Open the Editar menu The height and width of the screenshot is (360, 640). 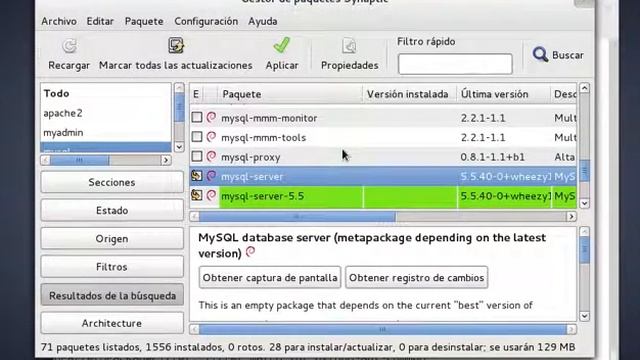100,21
